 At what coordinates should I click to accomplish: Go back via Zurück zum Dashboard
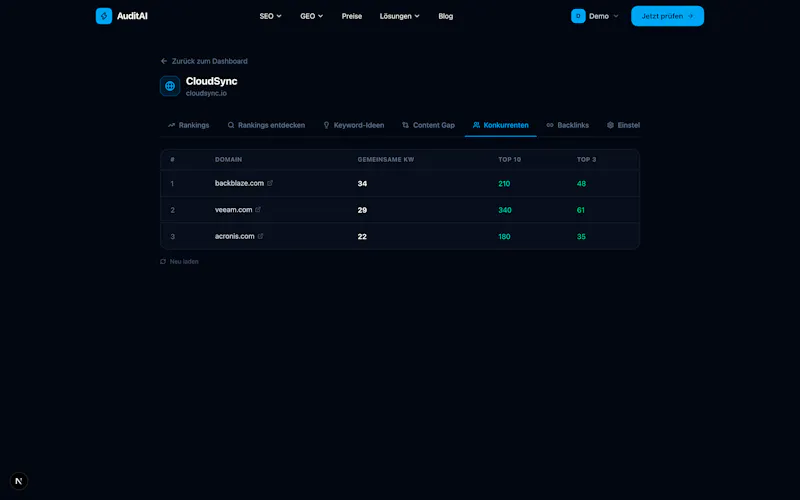(x=204, y=61)
